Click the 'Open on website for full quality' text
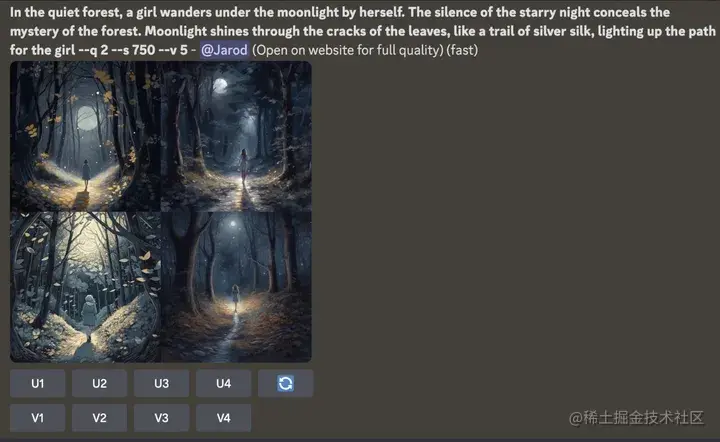This screenshot has width=720, height=442. 348,50
